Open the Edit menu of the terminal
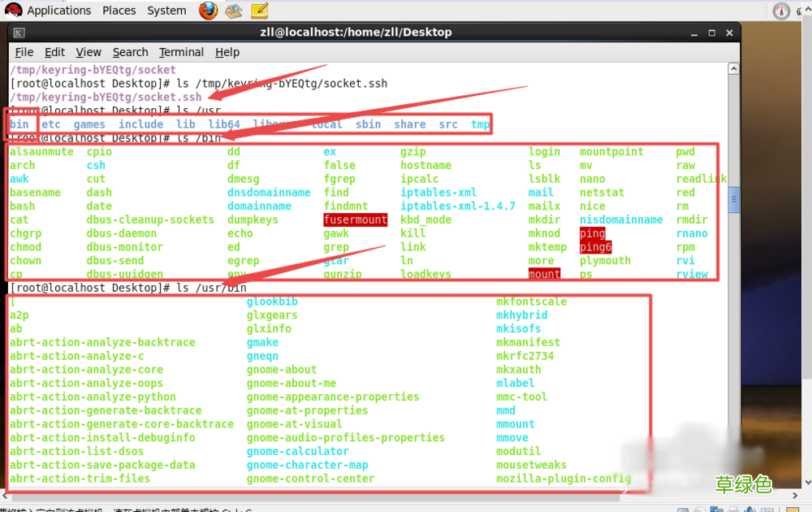Viewport: 812px width, 512px height. point(54,52)
